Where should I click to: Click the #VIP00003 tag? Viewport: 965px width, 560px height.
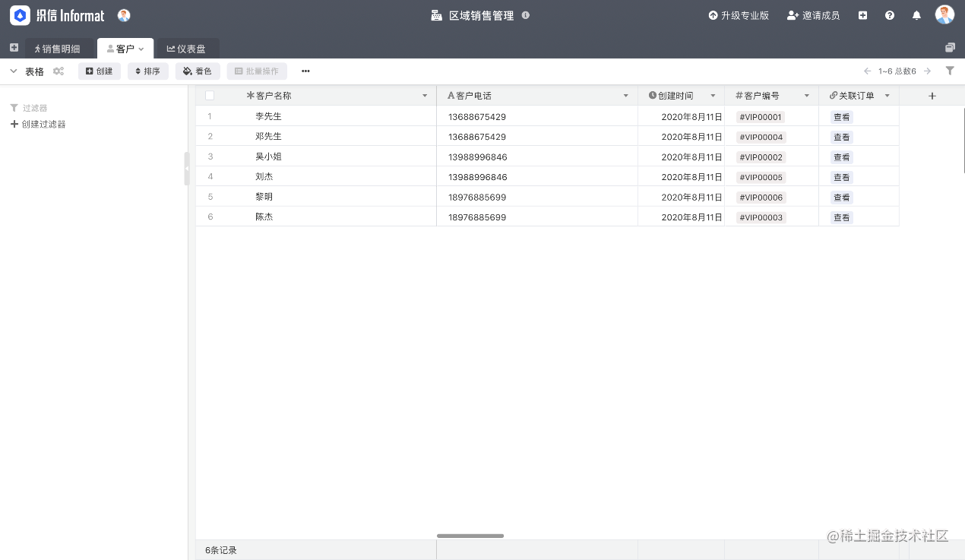[761, 217]
